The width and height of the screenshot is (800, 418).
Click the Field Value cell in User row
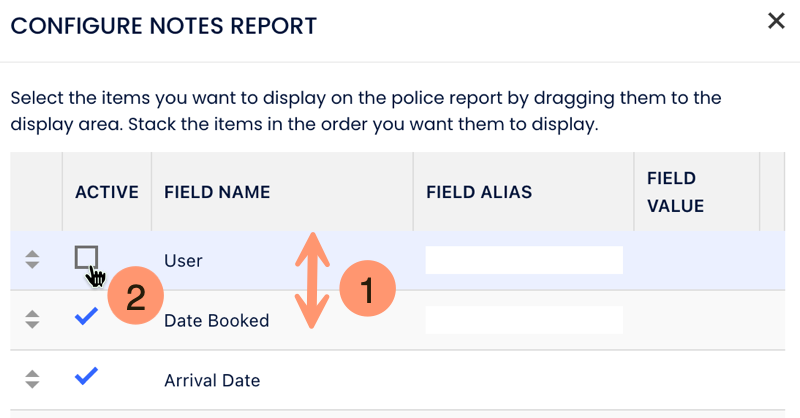tap(696, 260)
